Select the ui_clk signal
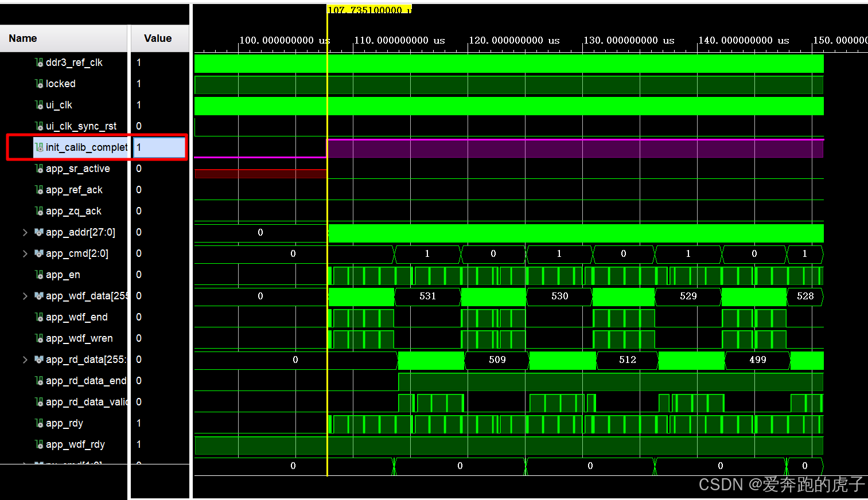 click(x=59, y=105)
